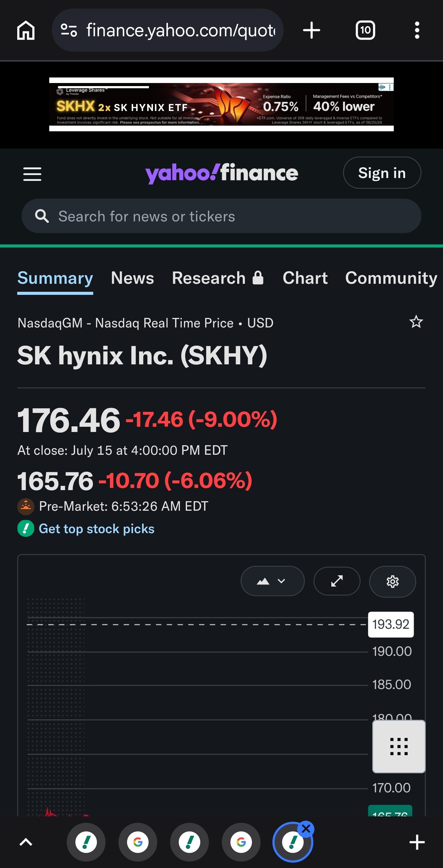The width and height of the screenshot is (443, 868).
Task: Close the active tab in bottom strip
Action: tap(306, 829)
